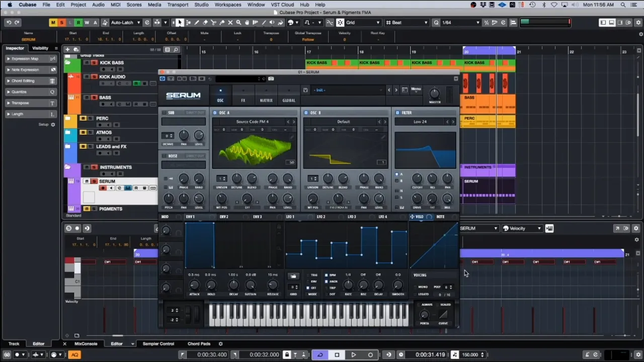This screenshot has height=362, width=644.
Task: Click the transport Stop button
Action: (337, 354)
